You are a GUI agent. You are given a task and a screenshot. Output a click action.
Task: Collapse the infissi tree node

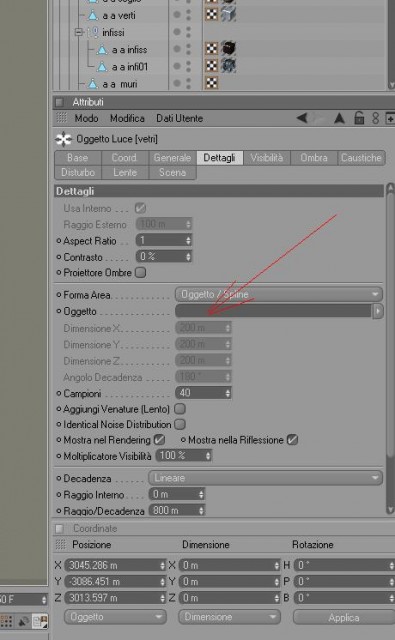point(79,32)
